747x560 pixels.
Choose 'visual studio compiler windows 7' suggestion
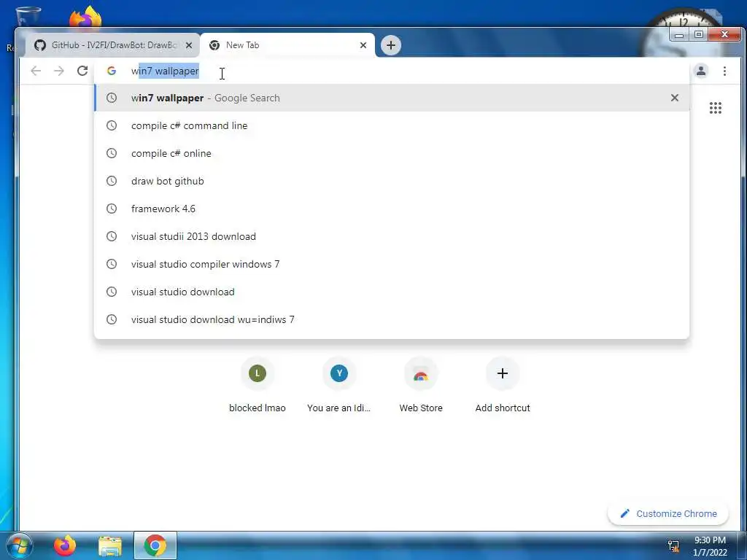[392, 264]
